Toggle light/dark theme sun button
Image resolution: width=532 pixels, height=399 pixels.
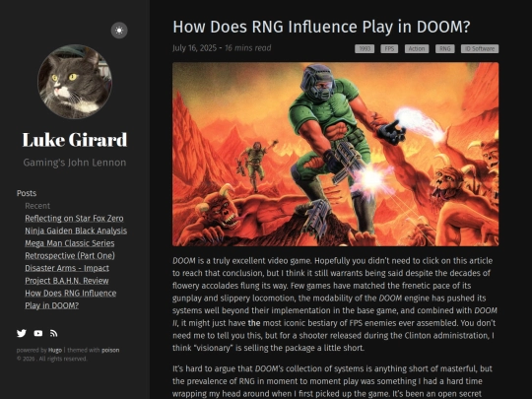click(x=119, y=31)
